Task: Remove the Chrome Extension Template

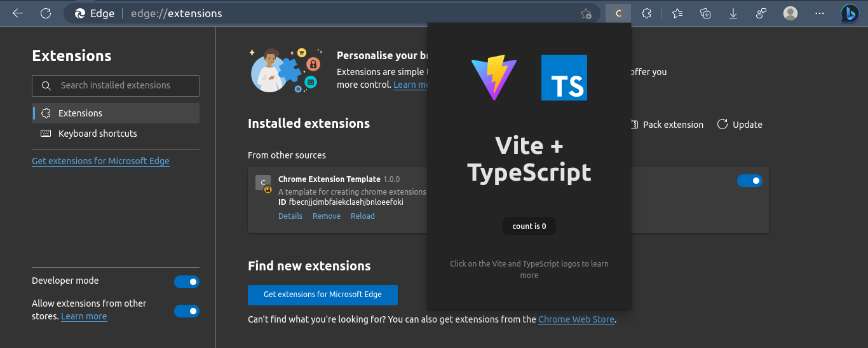Action: coord(327,216)
